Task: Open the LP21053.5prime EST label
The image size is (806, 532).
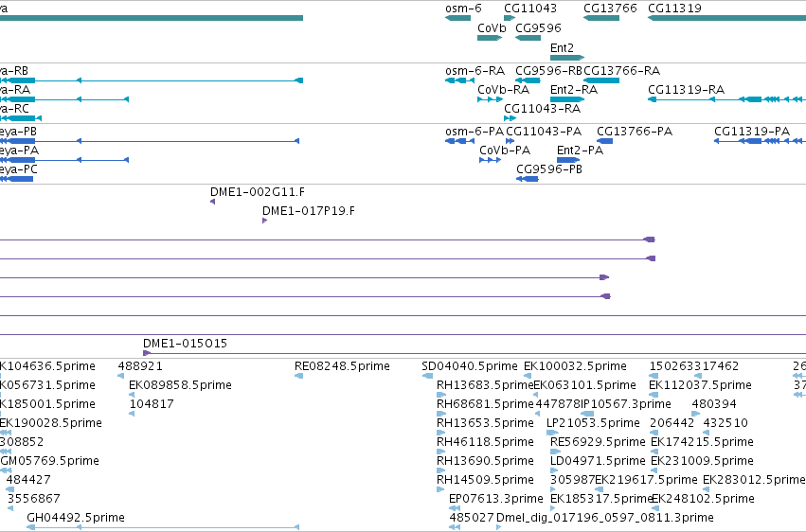Action: [593, 423]
